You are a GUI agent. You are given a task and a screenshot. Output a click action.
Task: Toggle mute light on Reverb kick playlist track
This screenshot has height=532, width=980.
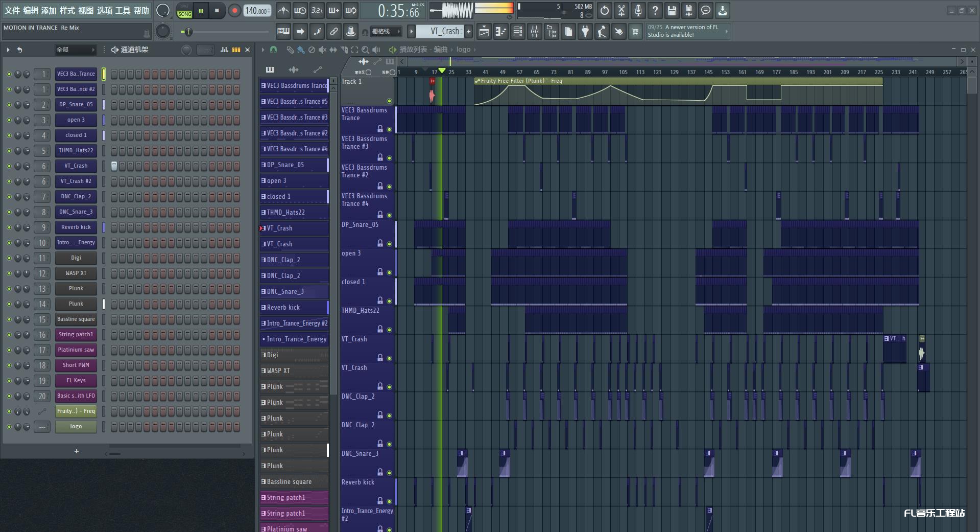point(389,501)
